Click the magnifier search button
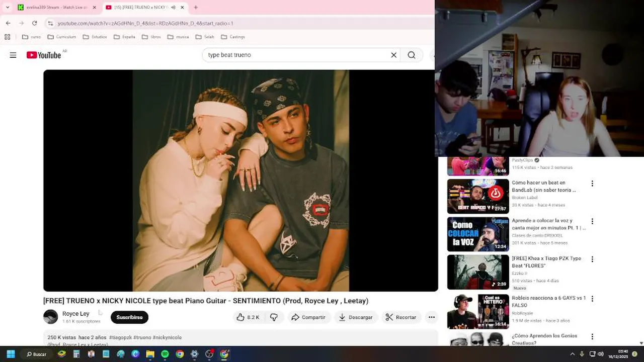This screenshot has width=644, height=362. point(412,55)
